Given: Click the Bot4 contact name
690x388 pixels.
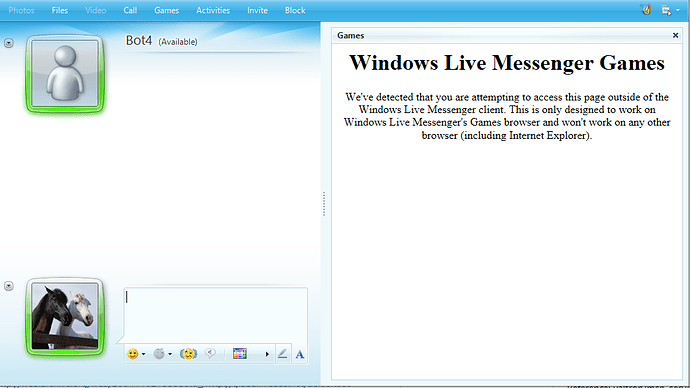Looking at the screenshot, I should [139, 40].
